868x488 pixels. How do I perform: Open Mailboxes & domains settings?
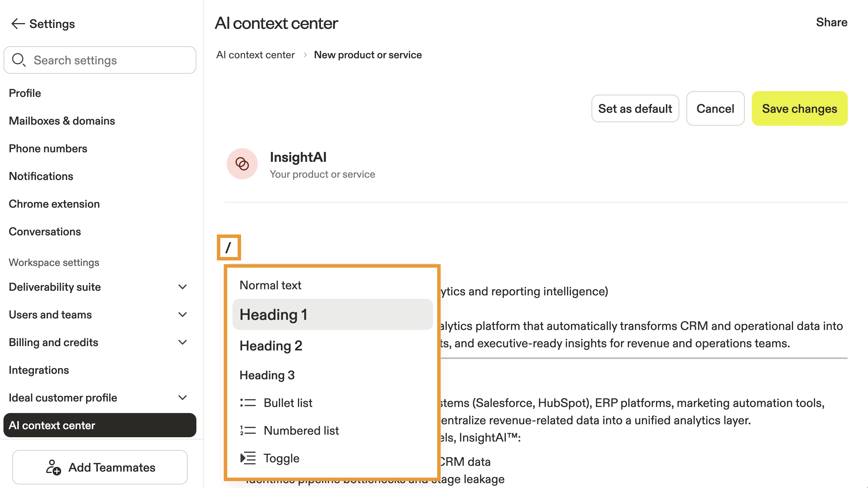point(62,121)
